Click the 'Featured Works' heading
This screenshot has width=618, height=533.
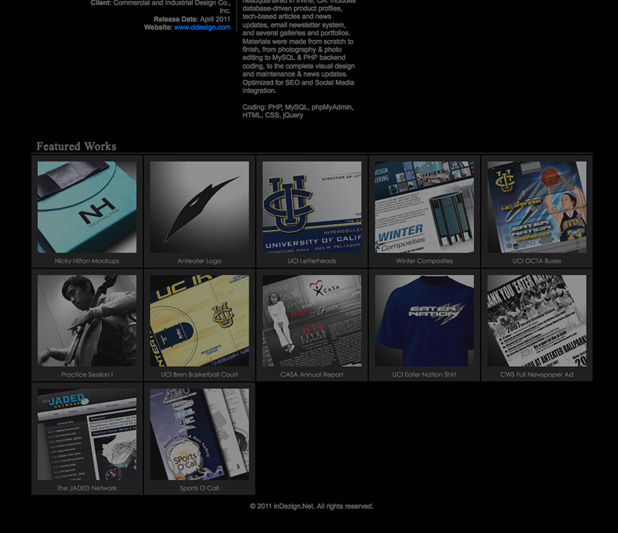76,146
